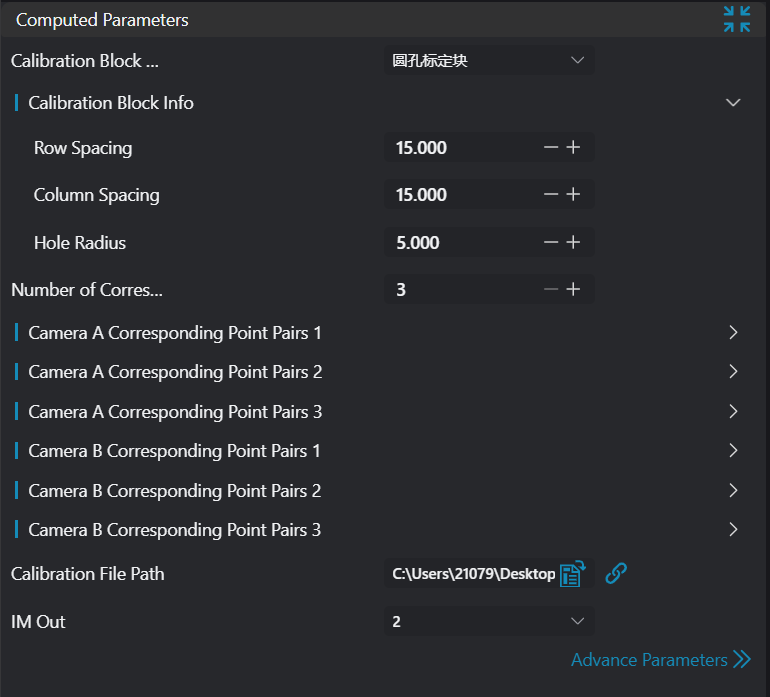Image resolution: width=770 pixels, height=697 pixels.
Task: Decrease Hole Radius with minus button
Action: click(551, 243)
